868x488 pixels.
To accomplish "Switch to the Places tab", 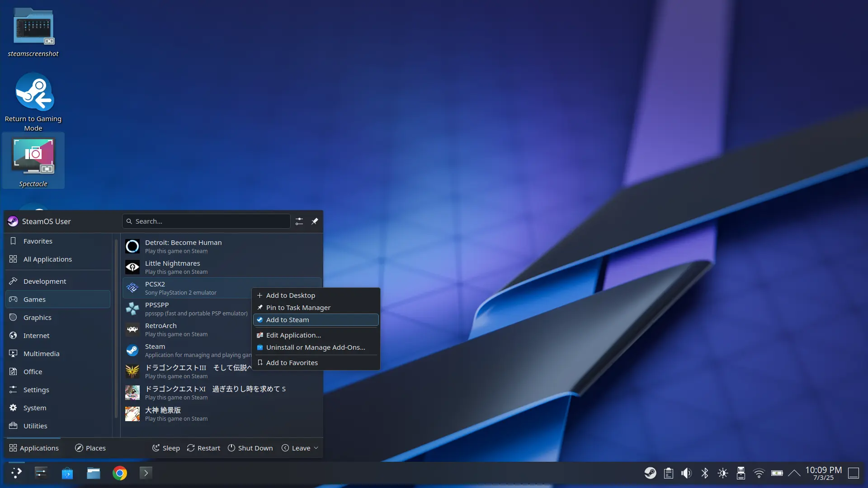I will click(90, 448).
